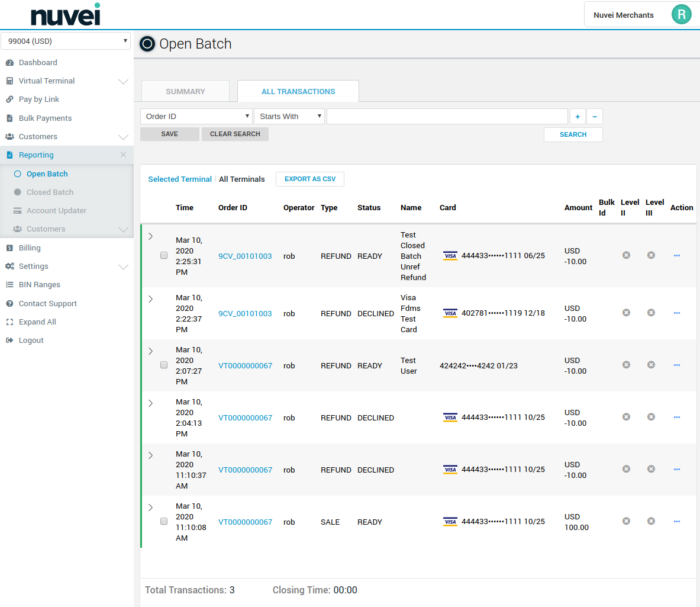Click the search value text field
The image size is (700, 607).
(x=447, y=117)
